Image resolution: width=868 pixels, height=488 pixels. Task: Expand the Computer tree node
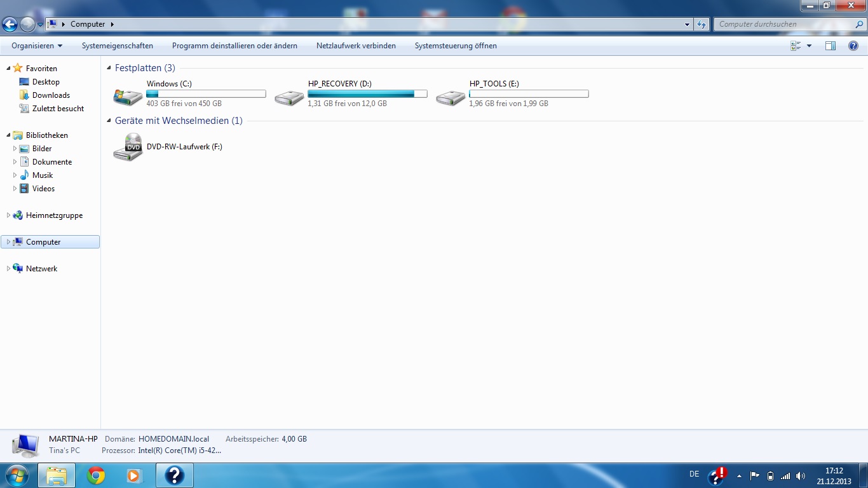pyautogui.click(x=8, y=242)
